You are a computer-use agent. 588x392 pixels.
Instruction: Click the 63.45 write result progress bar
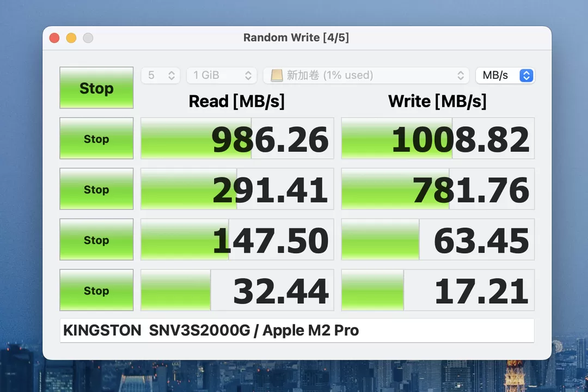pos(438,240)
